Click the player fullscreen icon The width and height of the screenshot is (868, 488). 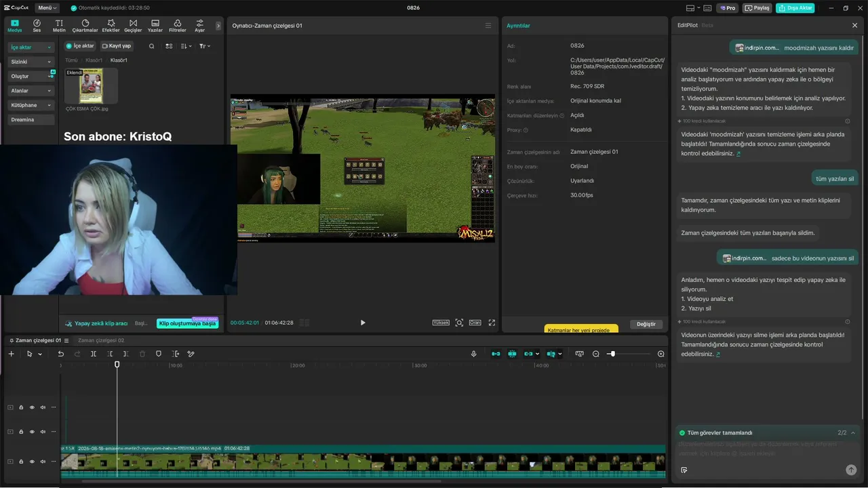(x=492, y=323)
